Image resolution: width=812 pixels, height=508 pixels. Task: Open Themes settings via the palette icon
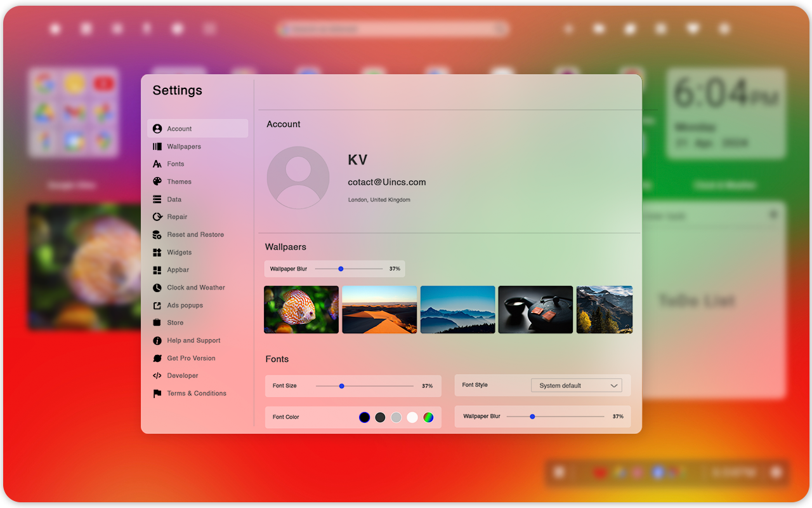pos(157,182)
